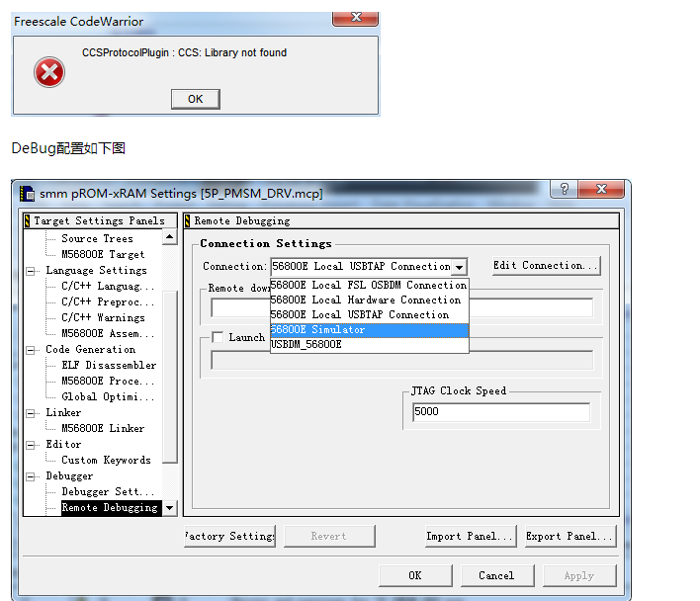Click Factory Settings button
Viewport: 700px width, 601px height.
pos(229,537)
